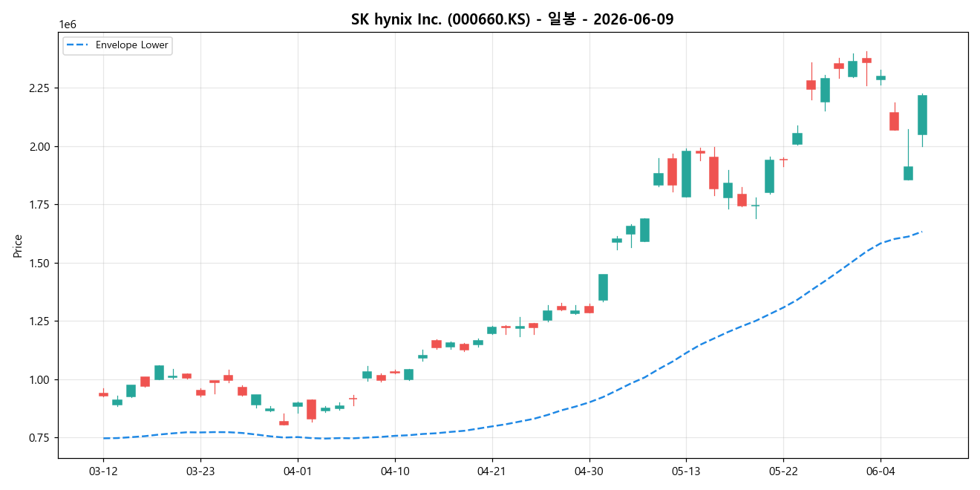
Task: Click the 1.75 y-axis tick label
Action: point(39,205)
